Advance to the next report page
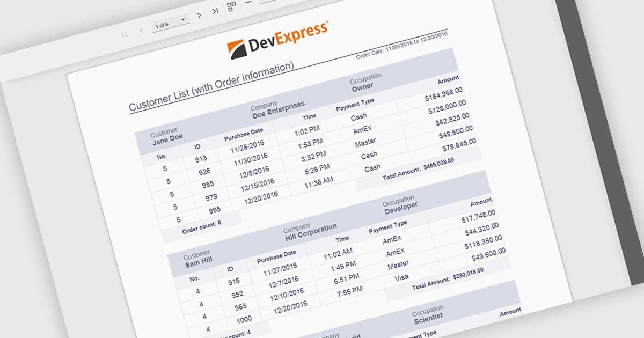The height and width of the screenshot is (338, 644). pos(199,16)
